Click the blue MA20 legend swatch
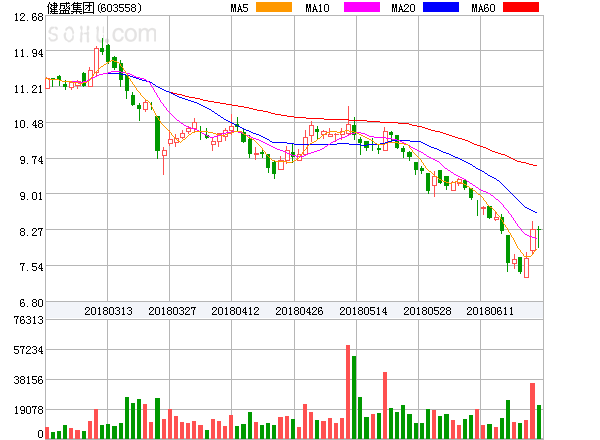The width and height of the screenshot is (600, 440). 440,8
